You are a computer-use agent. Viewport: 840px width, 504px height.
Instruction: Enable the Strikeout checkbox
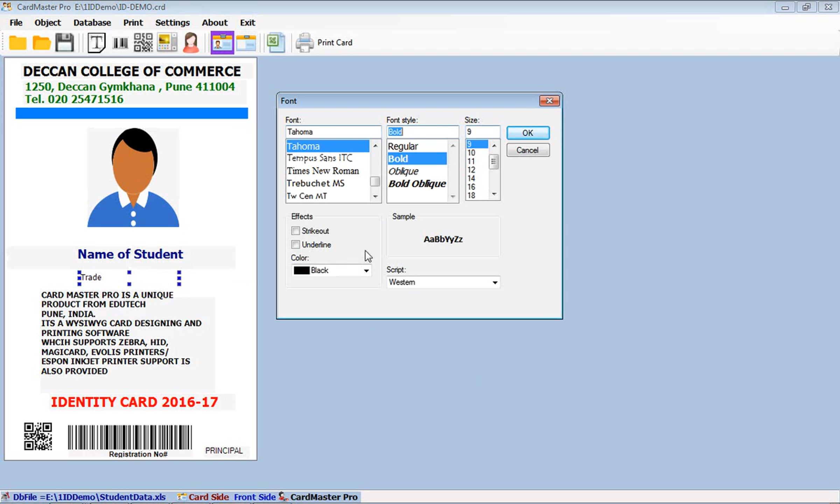295,231
